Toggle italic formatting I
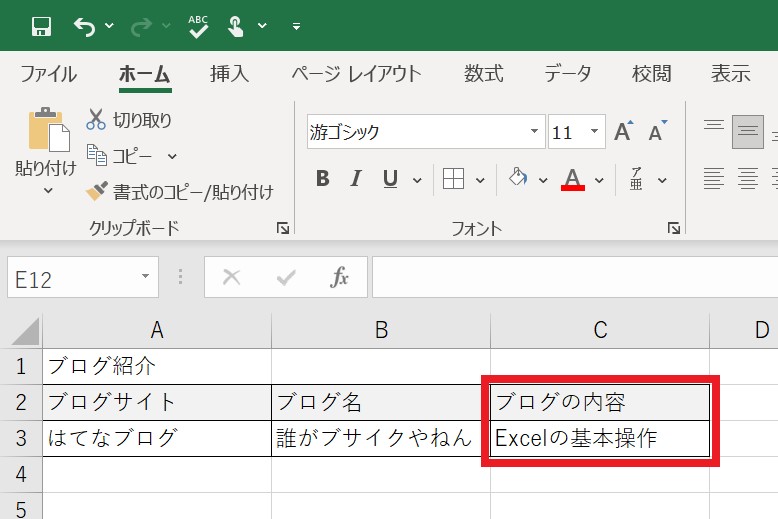Screen dimensions: 778x519 [x=355, y=179]
